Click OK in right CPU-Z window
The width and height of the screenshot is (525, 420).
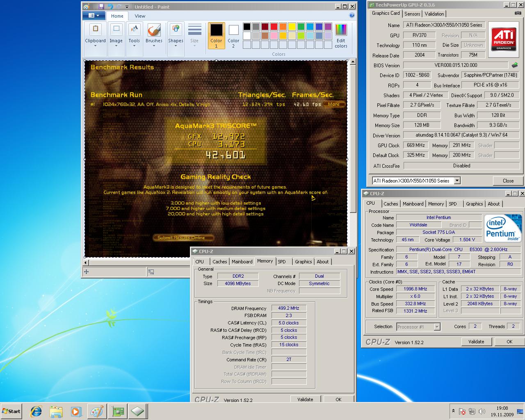pyautogui.click(x=509, y=342)
